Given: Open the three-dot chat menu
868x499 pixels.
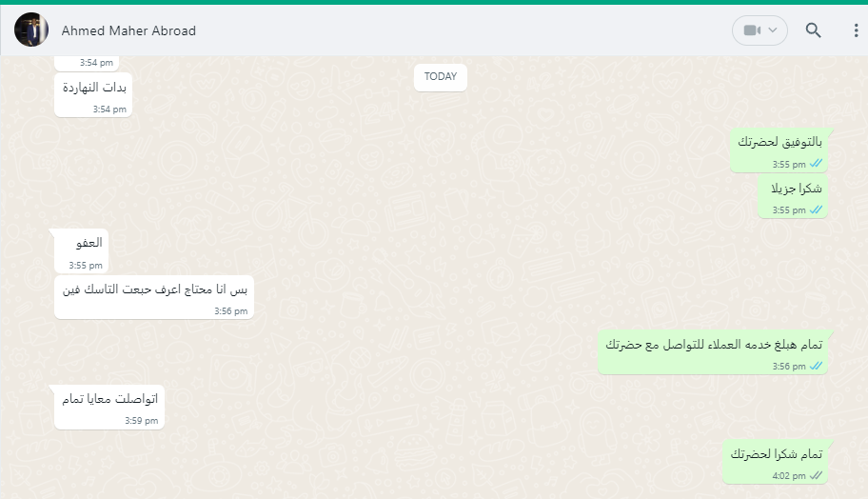Looking at the screenshot, I should coord(856,30).
